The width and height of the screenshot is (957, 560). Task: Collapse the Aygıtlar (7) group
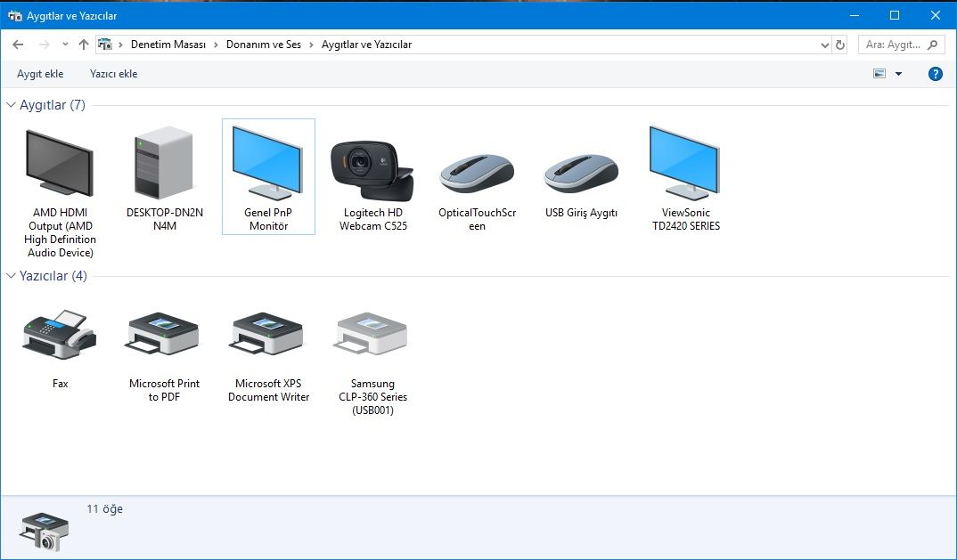pyautogui.click(x=11, y=105)
